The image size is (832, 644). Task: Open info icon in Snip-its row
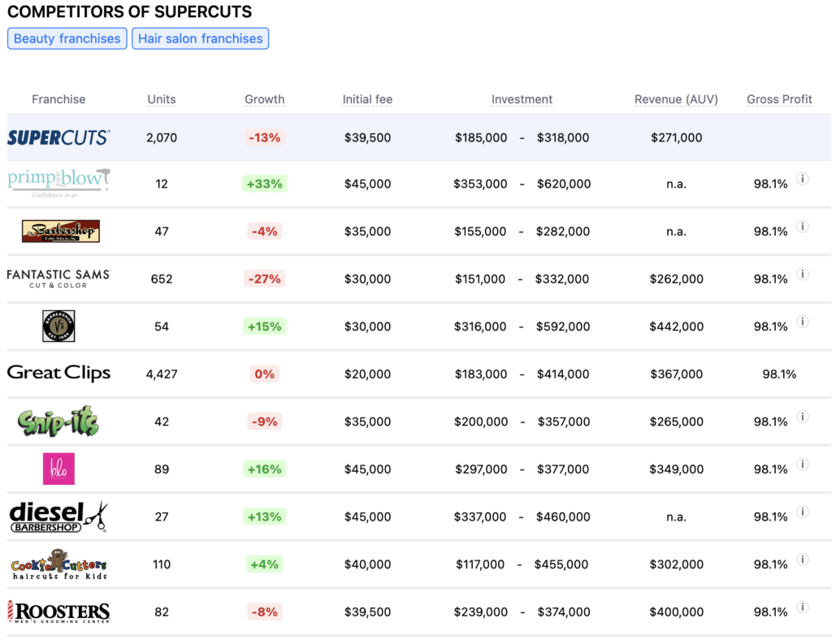click(x=803, y=417)
